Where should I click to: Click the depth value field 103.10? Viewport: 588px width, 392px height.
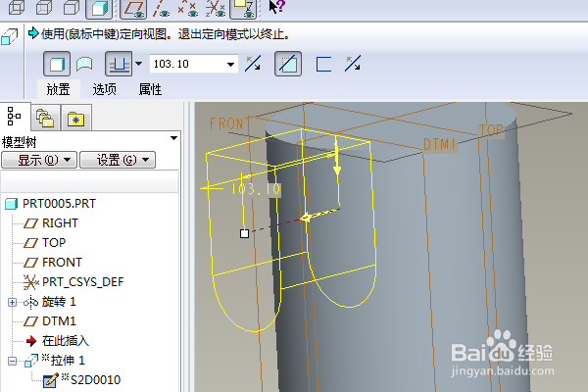tap(187, 64)
